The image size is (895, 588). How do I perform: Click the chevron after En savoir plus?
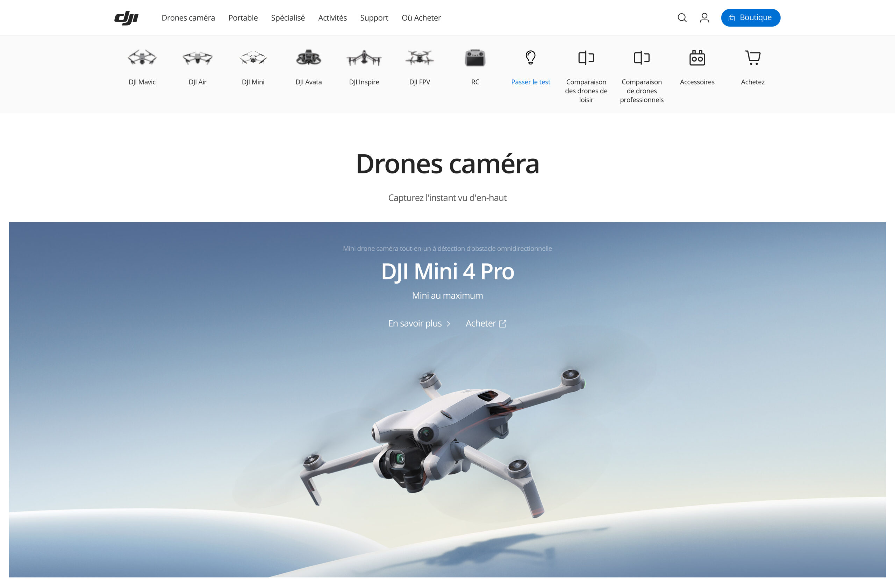(448, 324)
